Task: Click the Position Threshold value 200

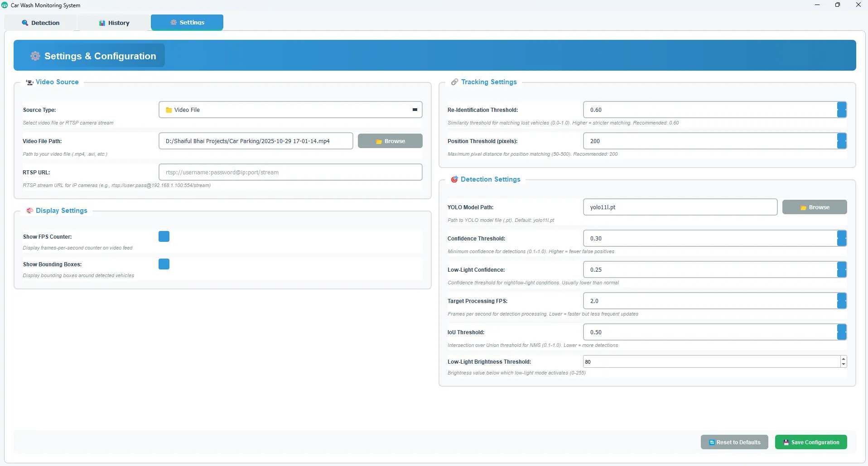Action: tap(595, 141)
